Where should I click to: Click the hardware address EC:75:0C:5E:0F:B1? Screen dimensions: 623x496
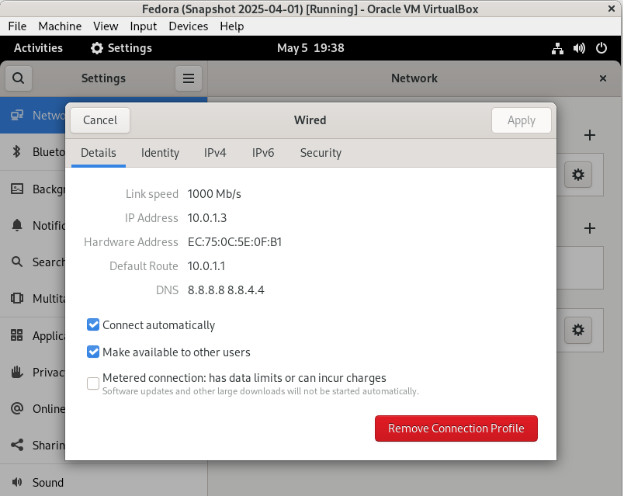(234, 242)
